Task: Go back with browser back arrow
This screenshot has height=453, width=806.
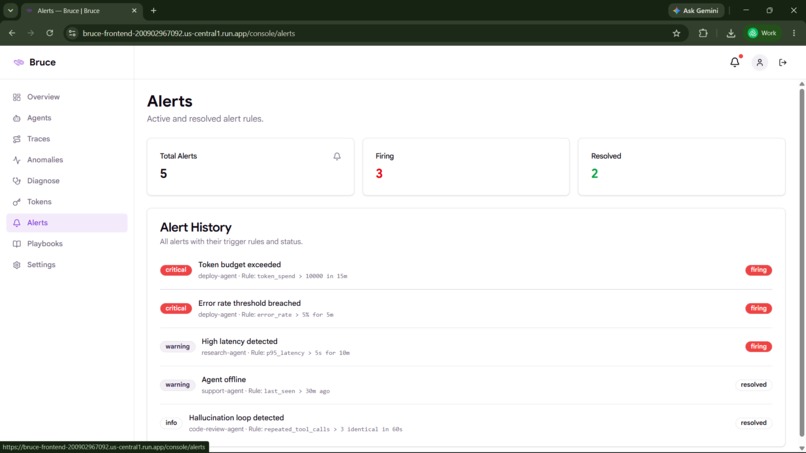Action: [12, 33]
